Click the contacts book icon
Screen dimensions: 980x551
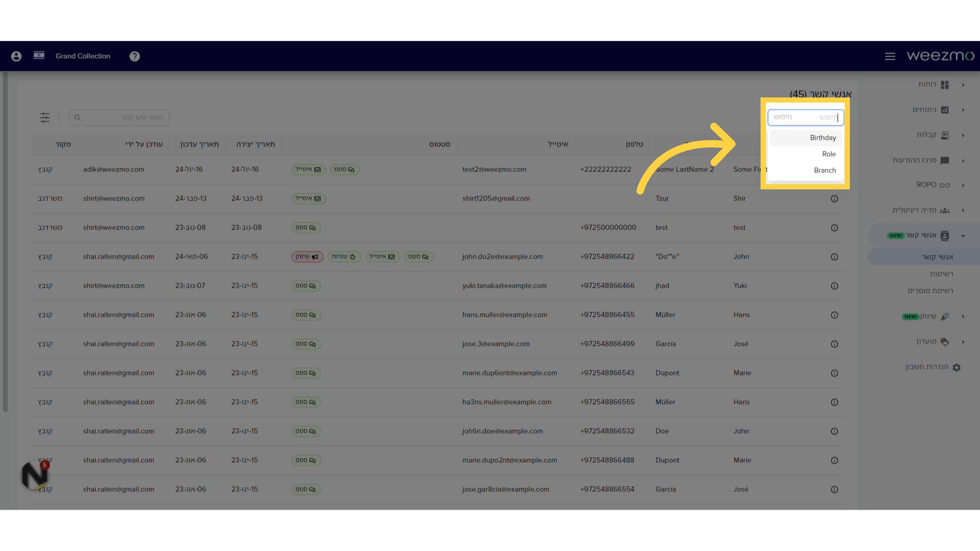[x=945, y=236]
